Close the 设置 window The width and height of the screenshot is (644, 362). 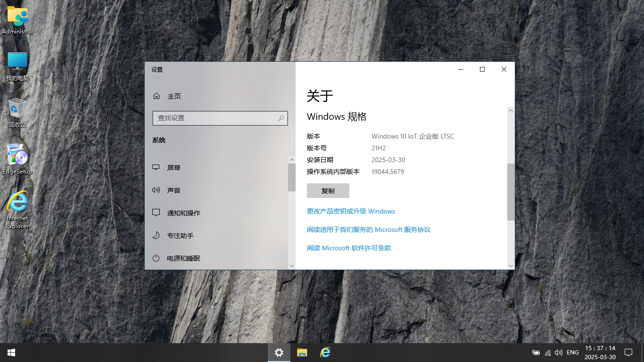tap(504, 69)
